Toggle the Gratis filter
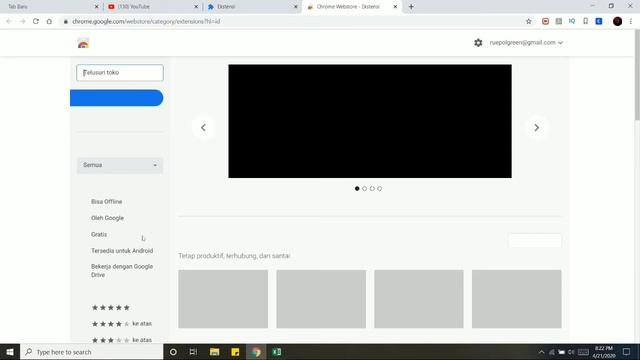640x360 pixels. tap(99, 234)
